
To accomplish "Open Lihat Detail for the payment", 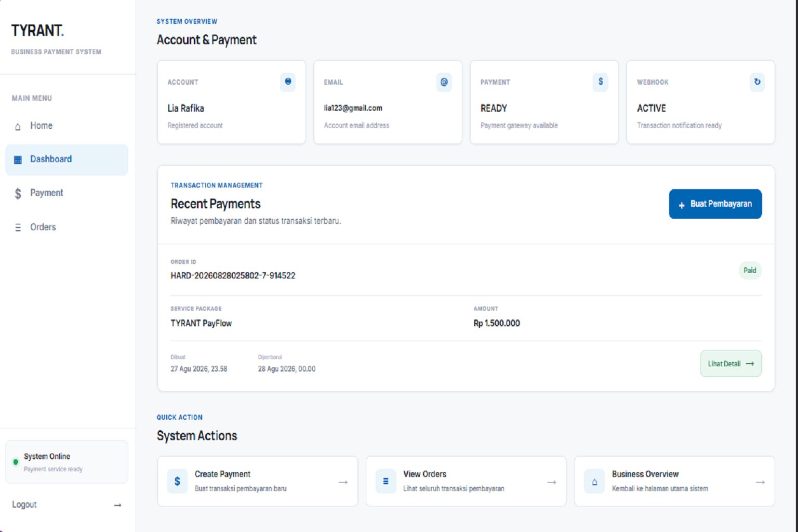I will [x=731, y=364].
